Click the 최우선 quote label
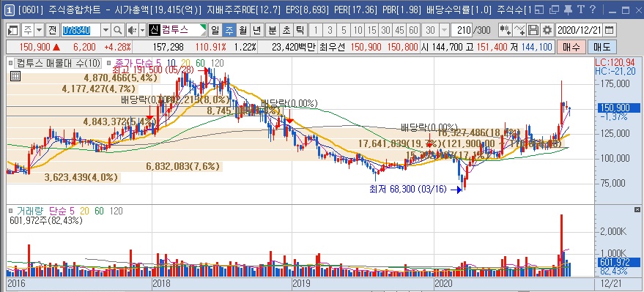 [333, 47]
